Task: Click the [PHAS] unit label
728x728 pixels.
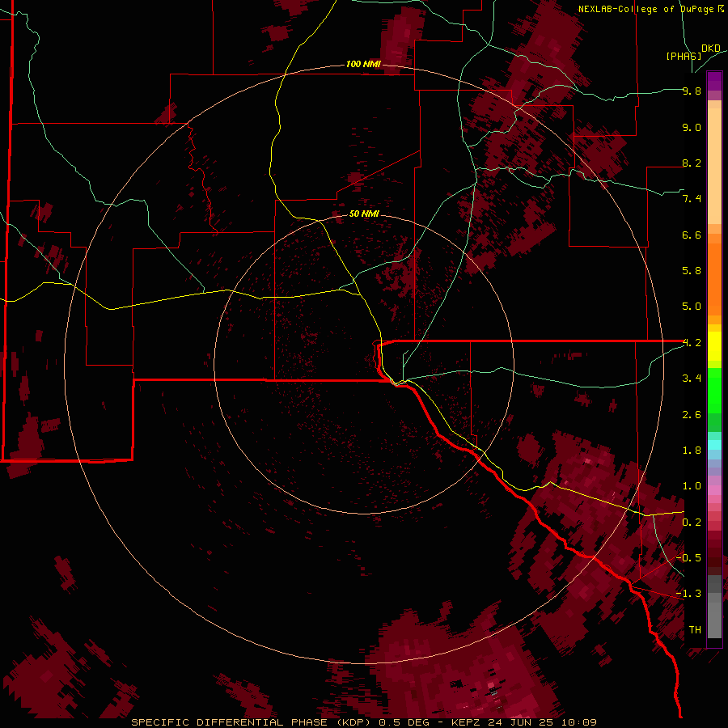Action: [684, 56]
